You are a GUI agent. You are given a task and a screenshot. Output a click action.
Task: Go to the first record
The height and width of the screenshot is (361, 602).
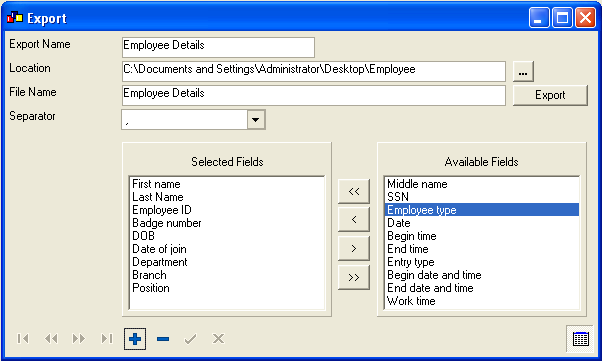click(x=23, y=338)
